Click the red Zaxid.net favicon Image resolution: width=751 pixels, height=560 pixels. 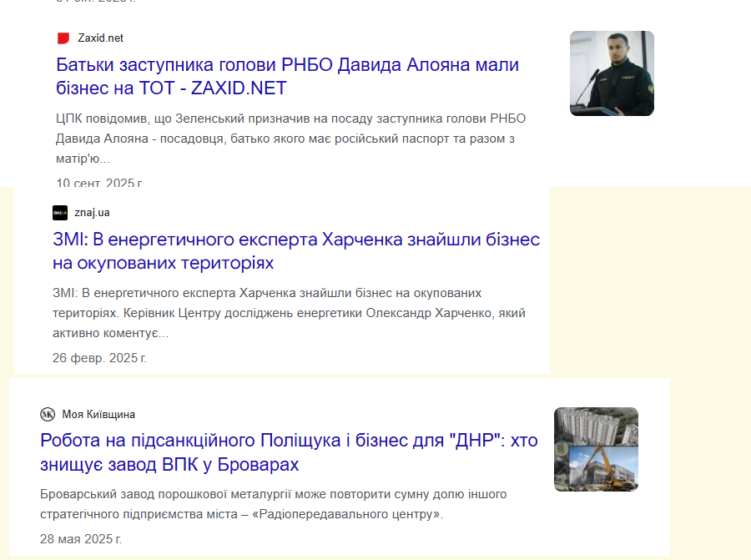click(63, 38)
